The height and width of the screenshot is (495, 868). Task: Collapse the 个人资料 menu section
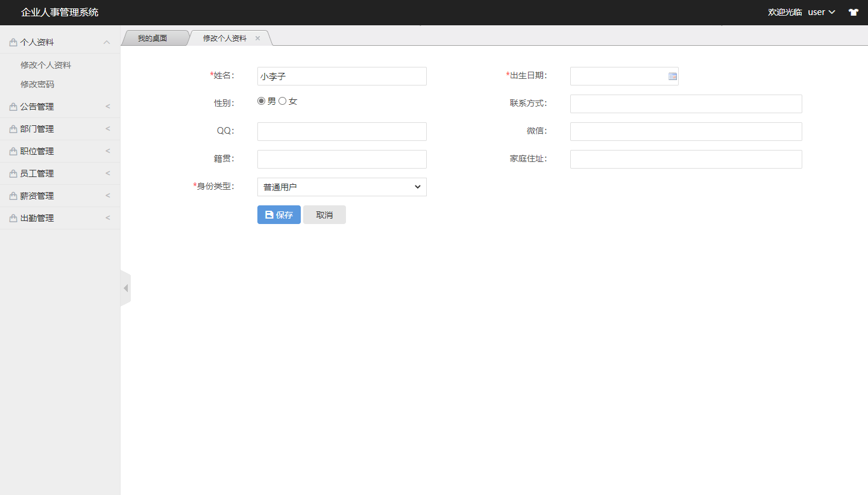tap(107, 41)
